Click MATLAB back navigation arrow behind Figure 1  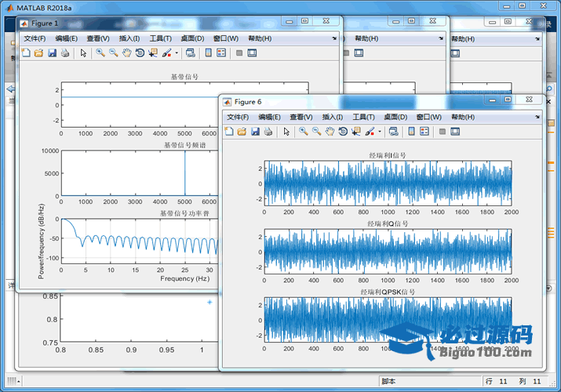click(11, 89)
